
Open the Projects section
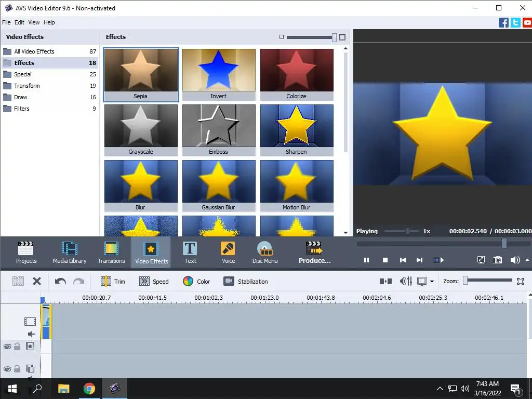(26, 252)
